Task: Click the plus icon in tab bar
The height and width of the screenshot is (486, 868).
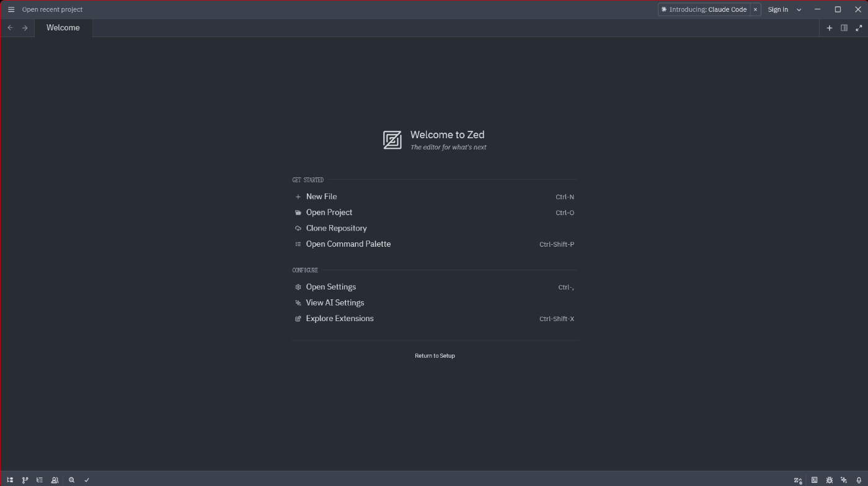Action: [830, 28]
